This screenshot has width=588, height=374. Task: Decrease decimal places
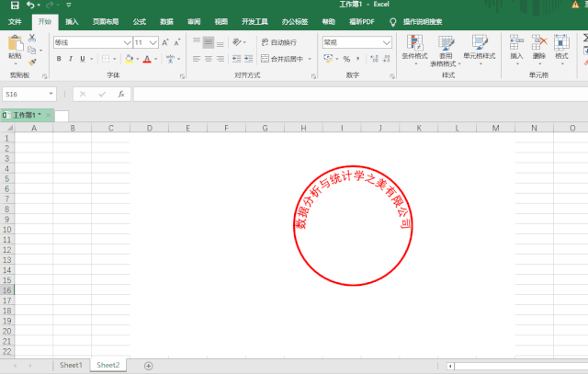386,59
